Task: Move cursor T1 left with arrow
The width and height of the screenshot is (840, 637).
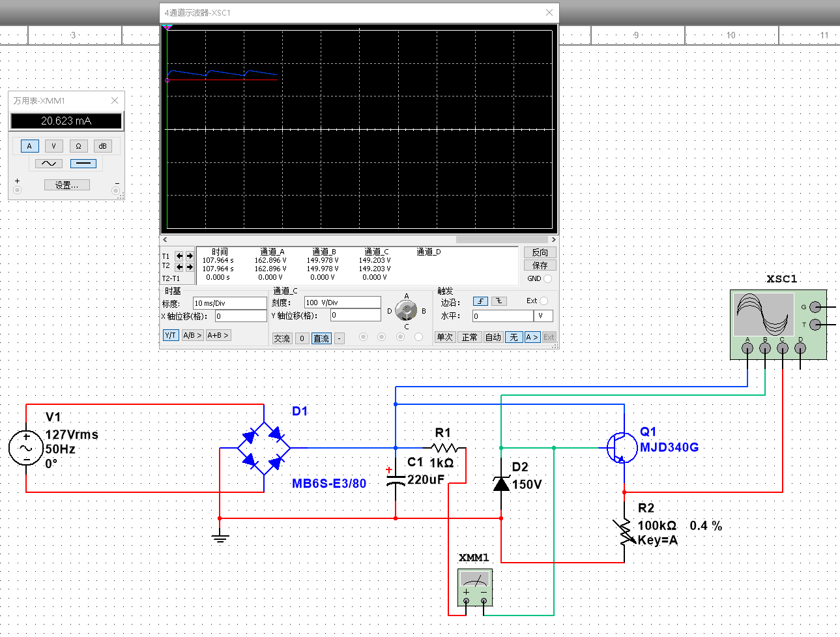Action: click(179, 256)
